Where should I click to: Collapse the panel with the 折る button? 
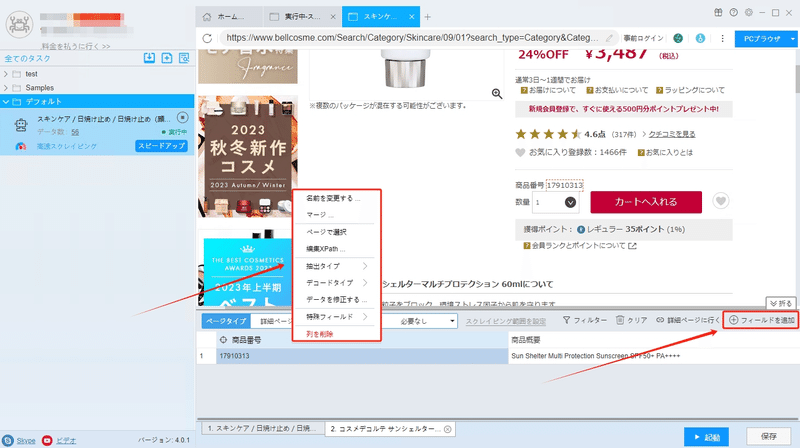click(781, 303)
